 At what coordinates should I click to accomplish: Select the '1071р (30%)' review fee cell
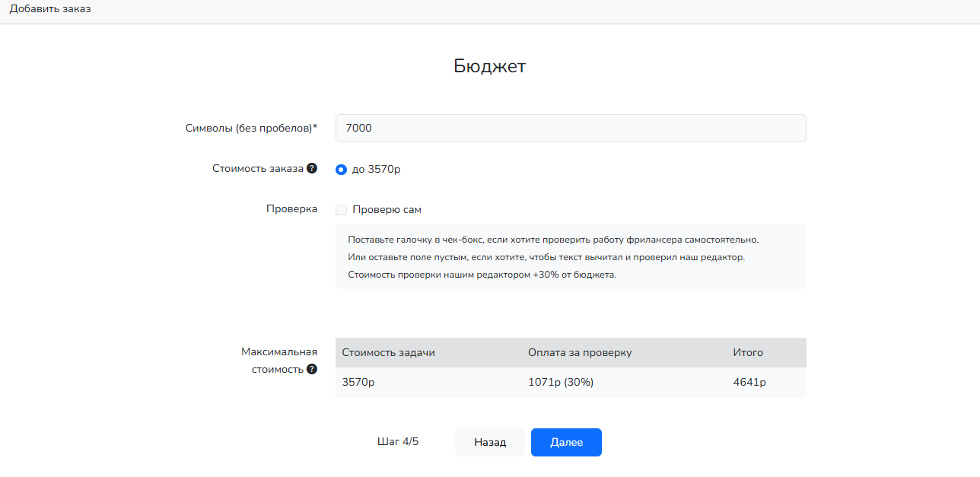[x=561, y=383]
